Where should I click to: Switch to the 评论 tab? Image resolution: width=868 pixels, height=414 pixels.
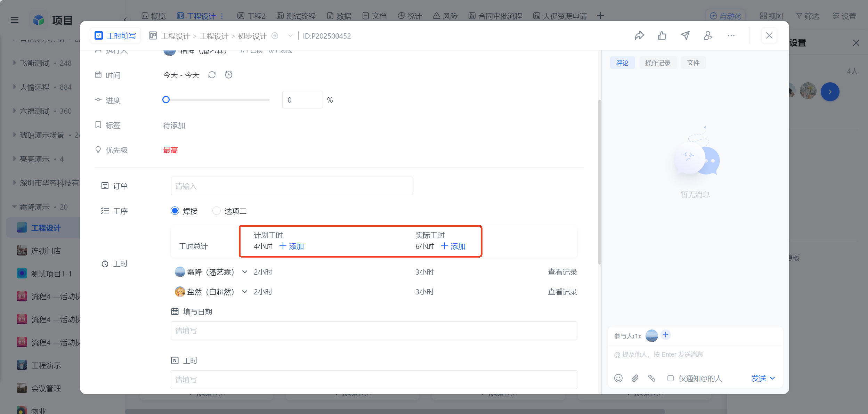point(622,63)
